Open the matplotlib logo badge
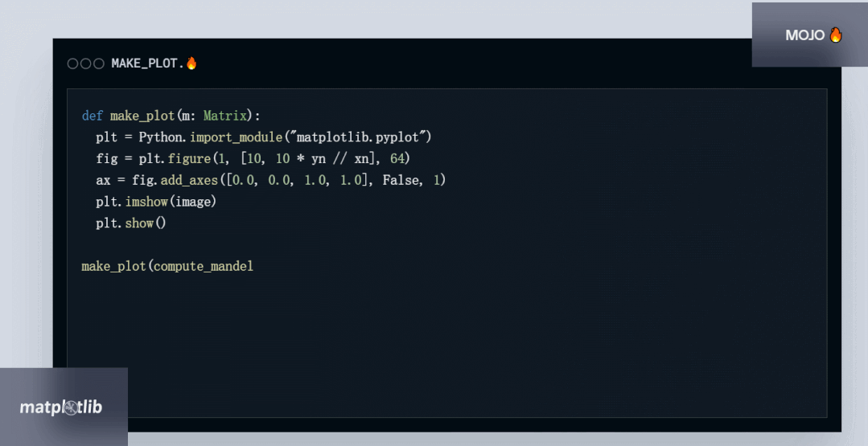 pyautogui.click(x=64, y=407)
